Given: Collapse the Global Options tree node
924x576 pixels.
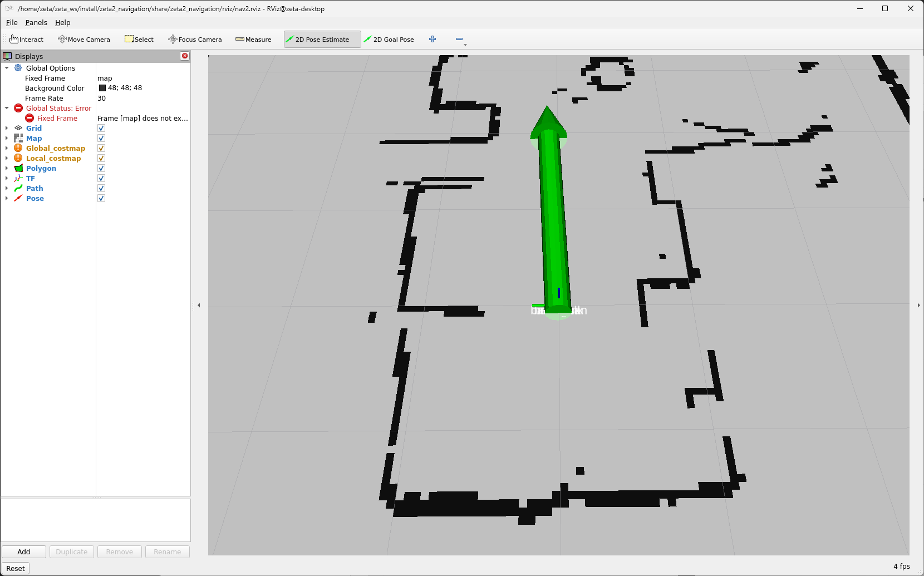Looking at the screenshot, I should click(x=7, y=68).
